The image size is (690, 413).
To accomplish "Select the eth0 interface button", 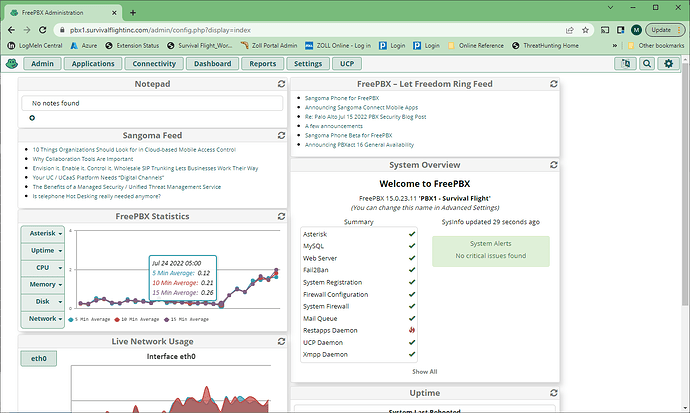I will click(38, 358).
